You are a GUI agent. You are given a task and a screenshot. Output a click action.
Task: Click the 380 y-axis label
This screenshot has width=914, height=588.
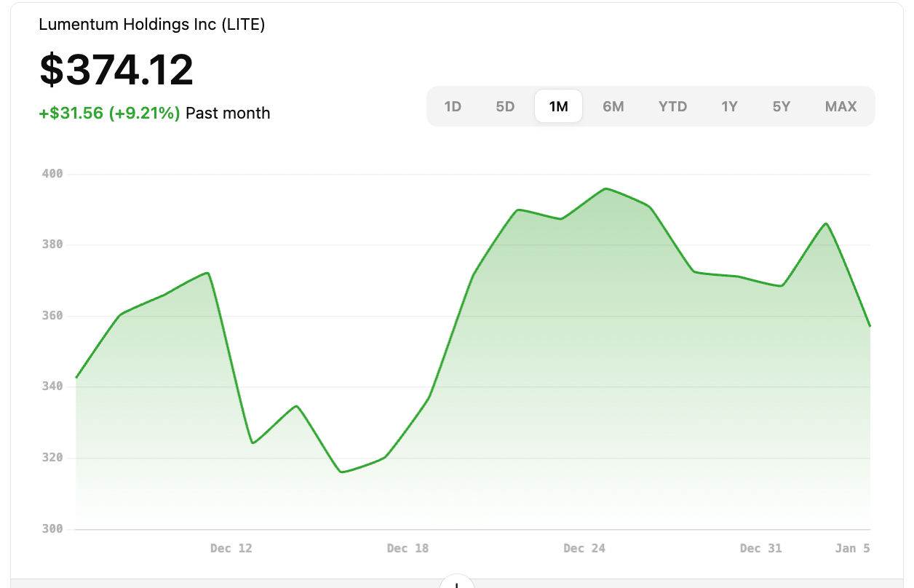click(53, 245)
